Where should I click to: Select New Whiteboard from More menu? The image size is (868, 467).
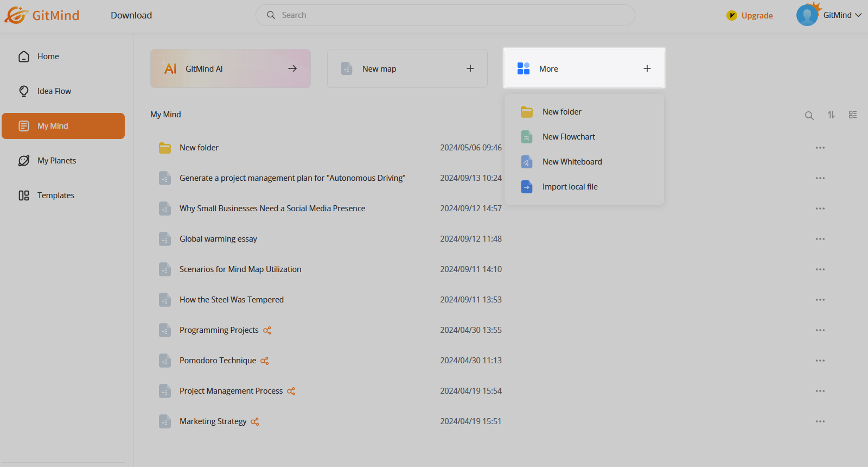[572, 162]
